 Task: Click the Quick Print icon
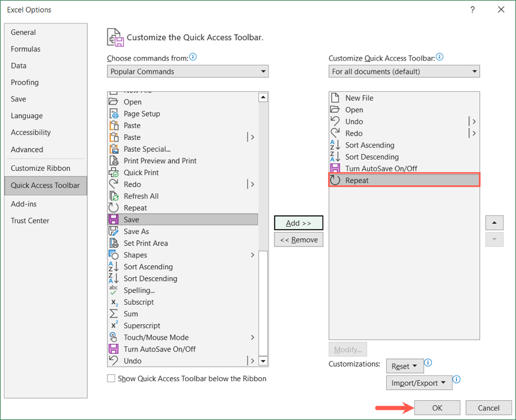pyautogui.click(x=114, y=173)
